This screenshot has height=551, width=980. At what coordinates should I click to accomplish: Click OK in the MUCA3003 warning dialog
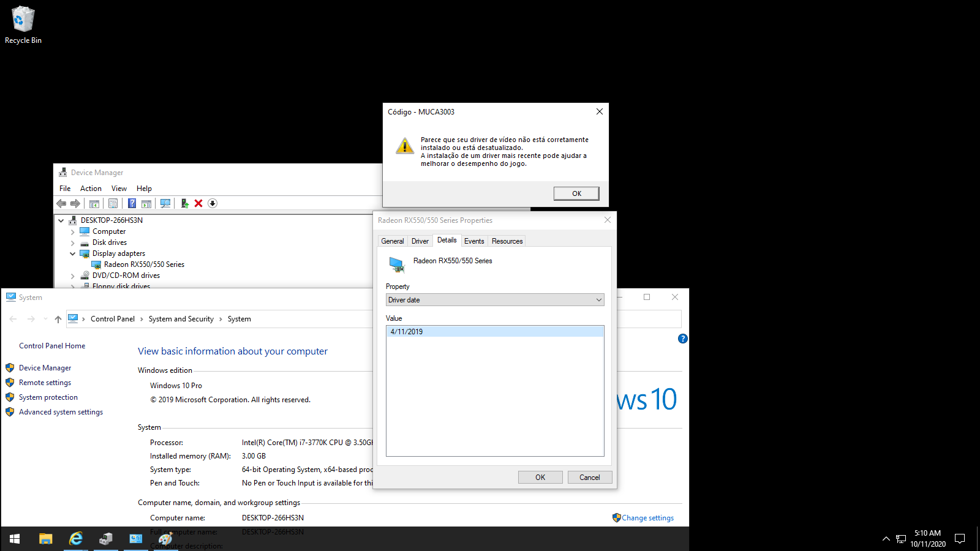pos(576,193)
